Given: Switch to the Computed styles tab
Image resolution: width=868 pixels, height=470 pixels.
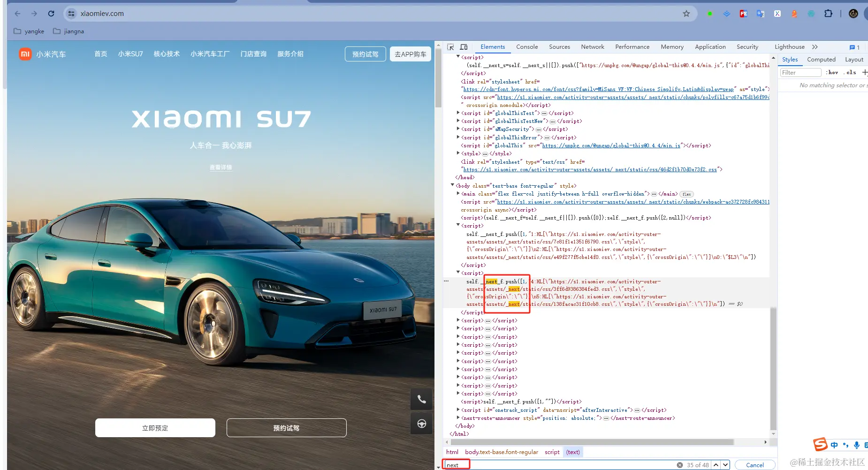Looking at the screenshot, I should (821, 60).
